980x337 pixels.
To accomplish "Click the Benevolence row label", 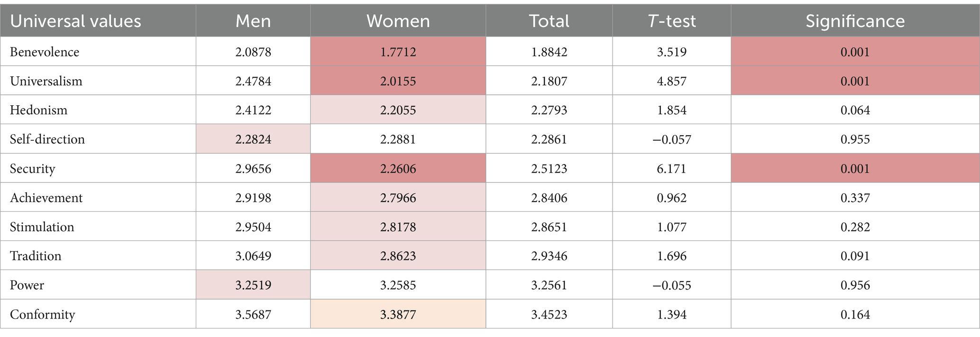I will (x=45, y=52).
